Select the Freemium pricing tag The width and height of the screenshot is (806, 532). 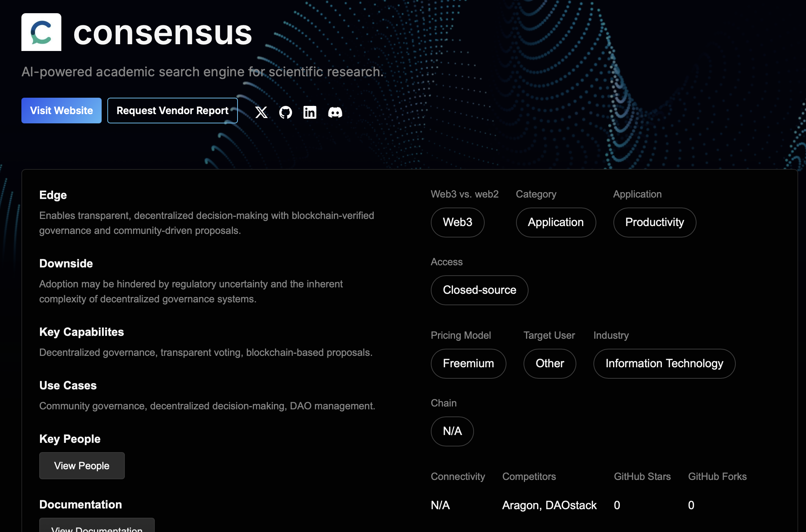point(468,363)
